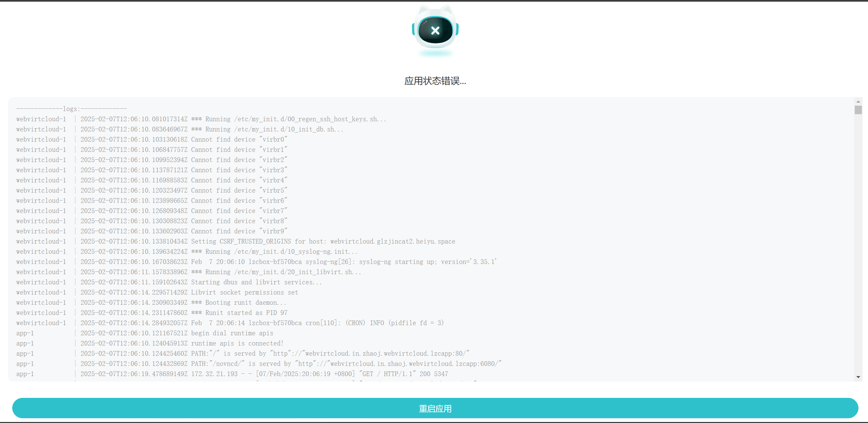
Task: Click Libvirt socket permissions set line
Action: (x=157, y=292)
